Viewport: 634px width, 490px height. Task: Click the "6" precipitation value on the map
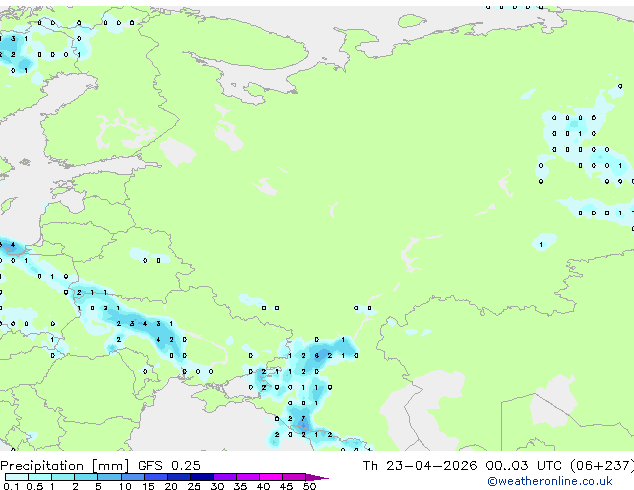[x=317, y=356]
